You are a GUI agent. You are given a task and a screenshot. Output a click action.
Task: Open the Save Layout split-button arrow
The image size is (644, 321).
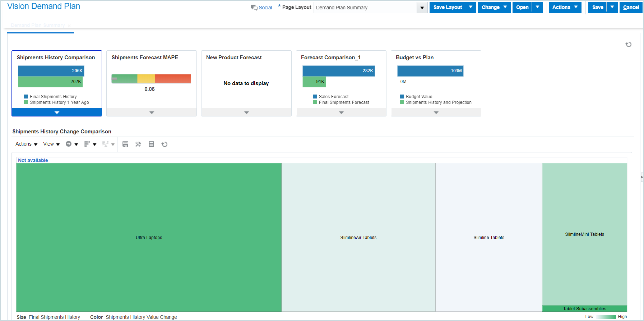(471, 7)
